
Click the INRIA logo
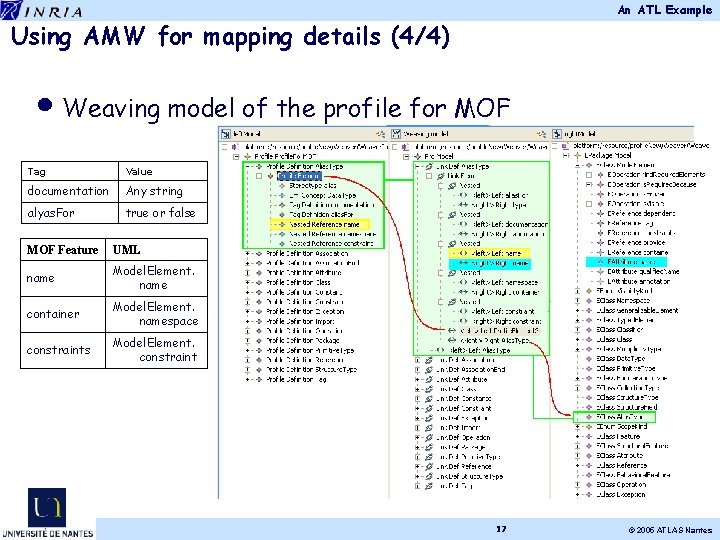pos(41,10)
